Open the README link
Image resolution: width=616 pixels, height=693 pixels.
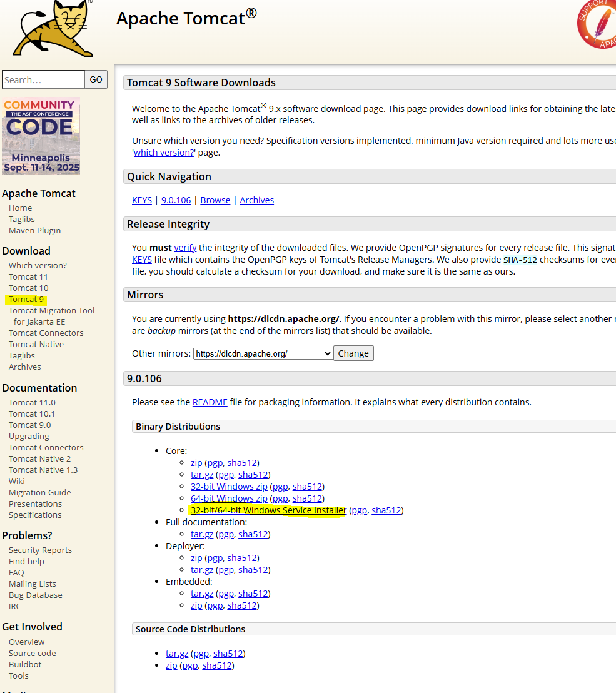pos(210,402)
